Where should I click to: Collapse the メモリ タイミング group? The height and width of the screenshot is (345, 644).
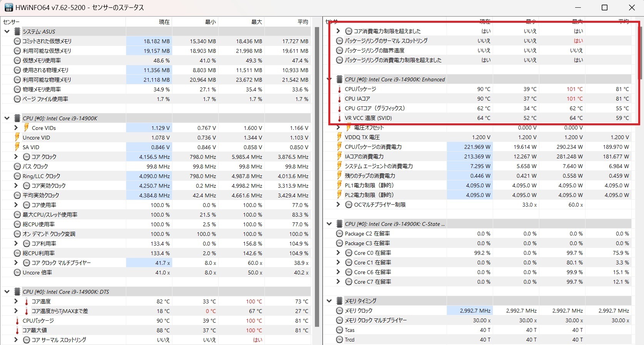coord(329,301)
